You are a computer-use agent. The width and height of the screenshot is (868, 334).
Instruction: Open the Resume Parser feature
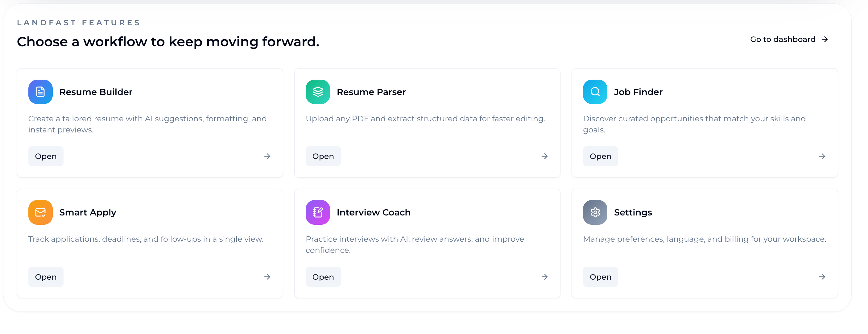(x=323, y=156)
